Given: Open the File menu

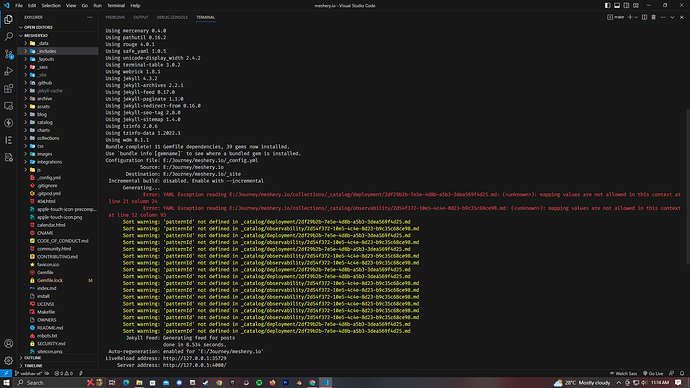Looking at the screenshot, I should (19, 5).
